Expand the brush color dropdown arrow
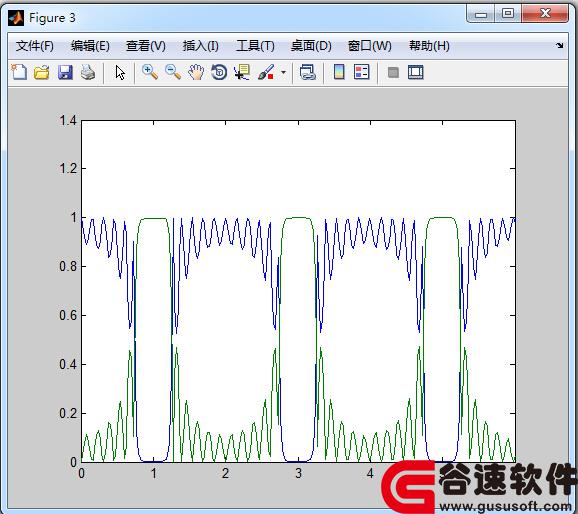 pyautogui.click(x=283, y=72)
